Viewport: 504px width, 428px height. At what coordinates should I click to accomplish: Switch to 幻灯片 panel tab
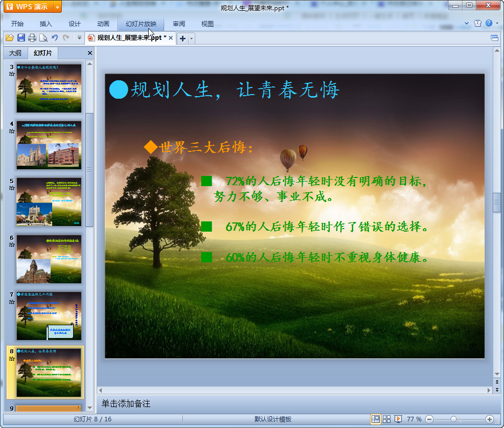(43, 53)
